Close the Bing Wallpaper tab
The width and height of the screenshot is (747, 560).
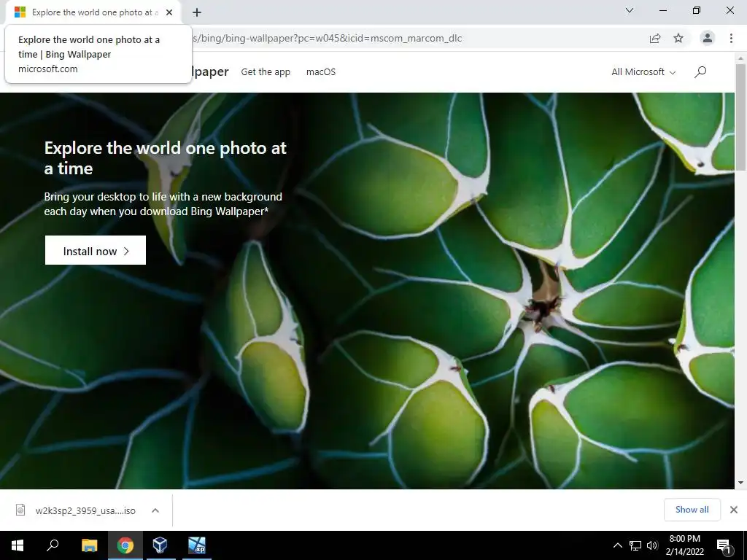[x=169, y=12]
